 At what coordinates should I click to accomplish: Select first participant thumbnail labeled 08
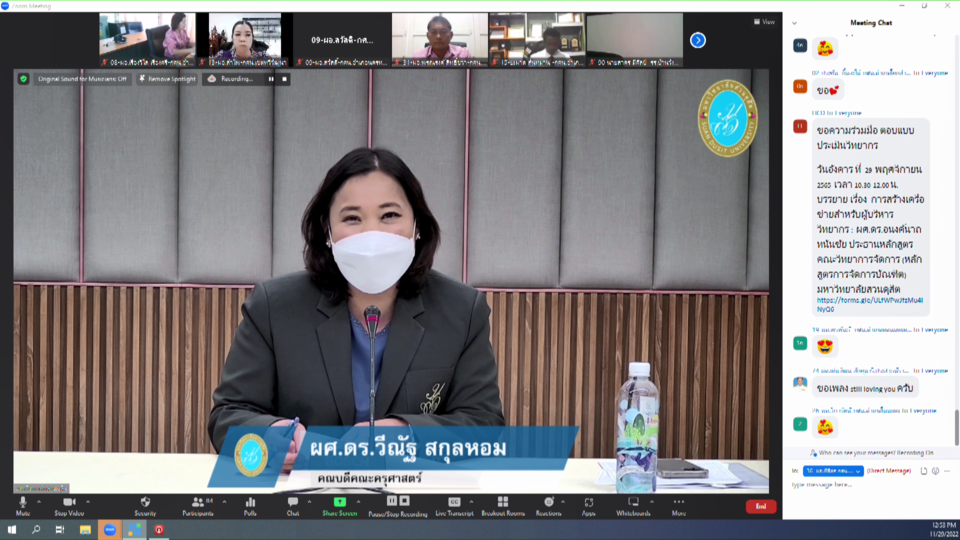[148, 40]
